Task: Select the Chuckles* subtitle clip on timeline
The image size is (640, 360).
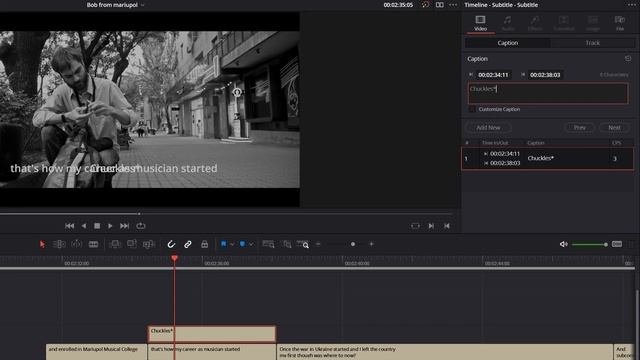Action: pyautogui.click(x=211, y=334)
